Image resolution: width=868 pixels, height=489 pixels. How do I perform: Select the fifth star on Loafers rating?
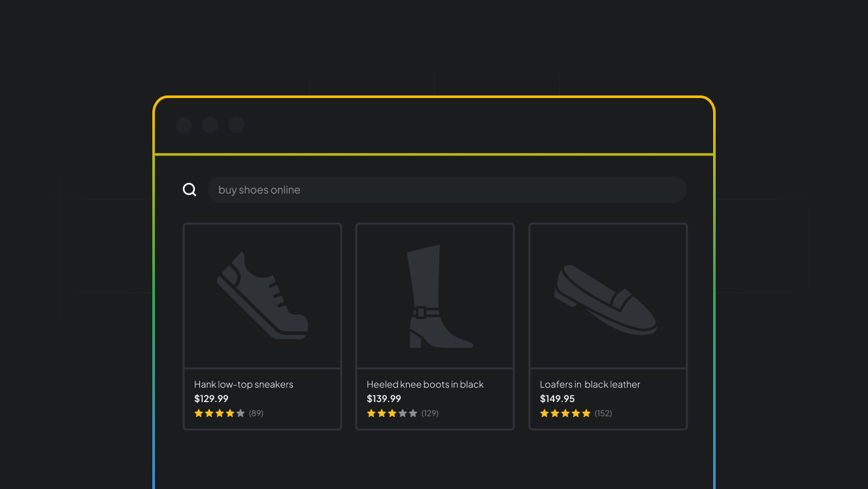click(586, 413)
